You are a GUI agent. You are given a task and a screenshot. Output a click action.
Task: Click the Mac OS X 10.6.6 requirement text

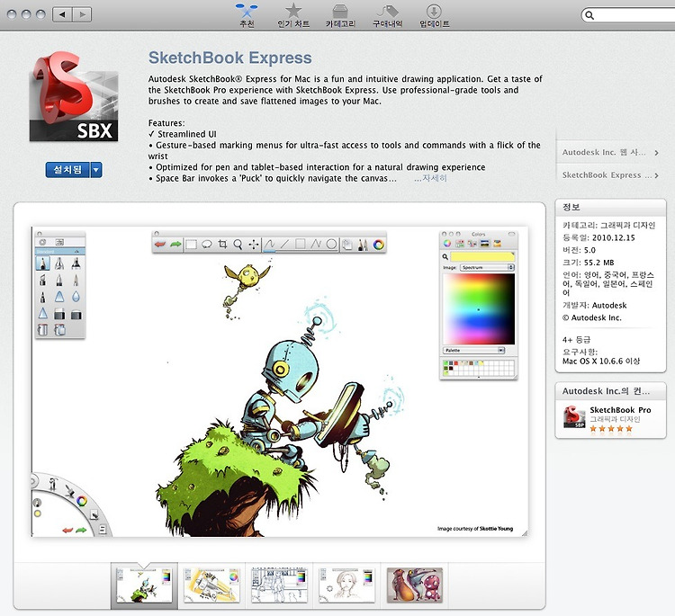(601, 362)
